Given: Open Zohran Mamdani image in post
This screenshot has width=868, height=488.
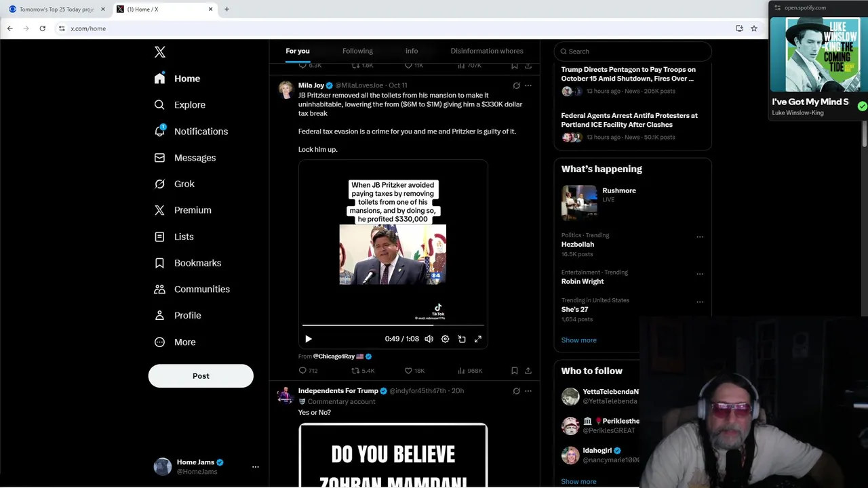Looking at the screenshot, I should pyautogui.click(x=393, y=455).
